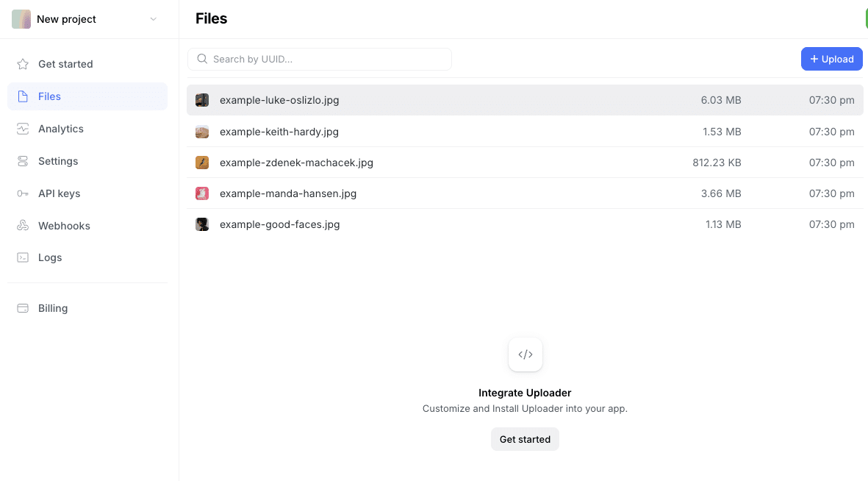868x481 pixels.
Task: Click the Files document icon in sidebar
Action: click(23, 96)
